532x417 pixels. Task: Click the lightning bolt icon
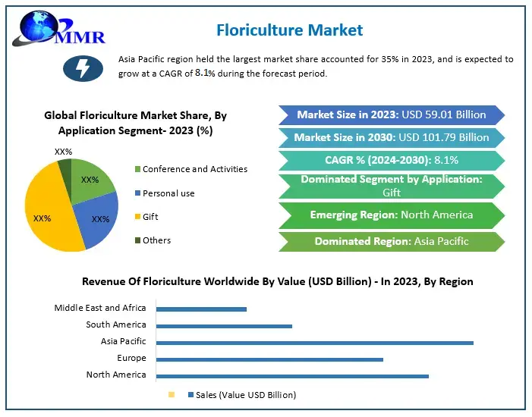83,68
